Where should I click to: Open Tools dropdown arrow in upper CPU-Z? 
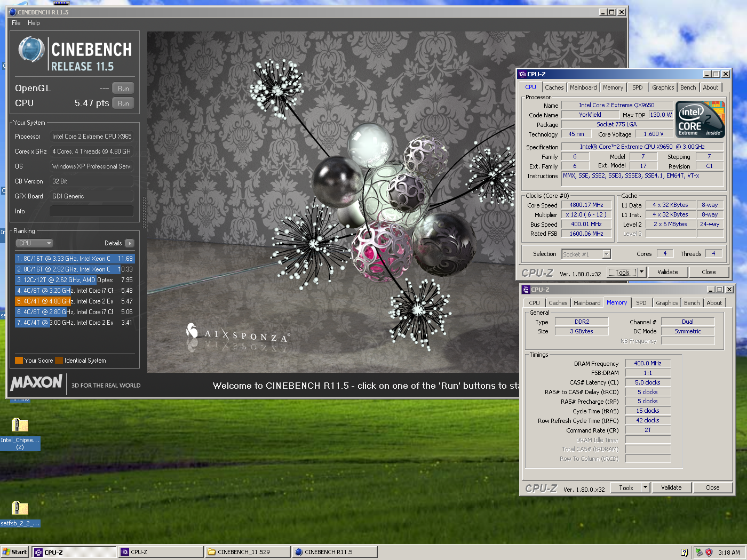tap(642, 272)
